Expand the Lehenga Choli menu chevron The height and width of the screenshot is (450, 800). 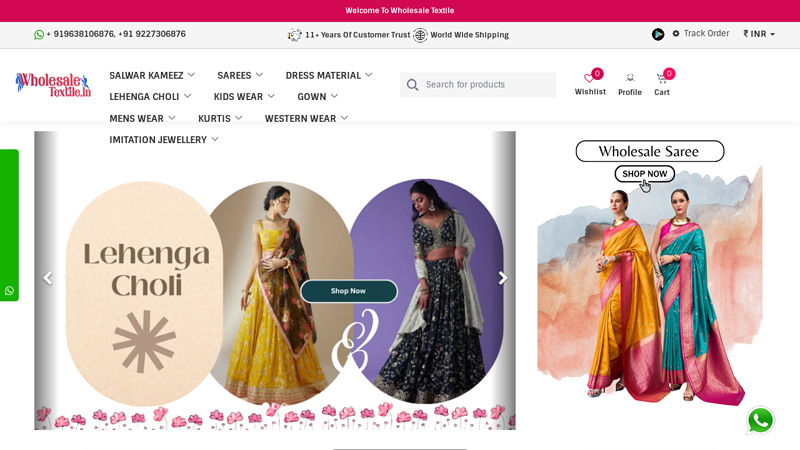coord(187,96)
